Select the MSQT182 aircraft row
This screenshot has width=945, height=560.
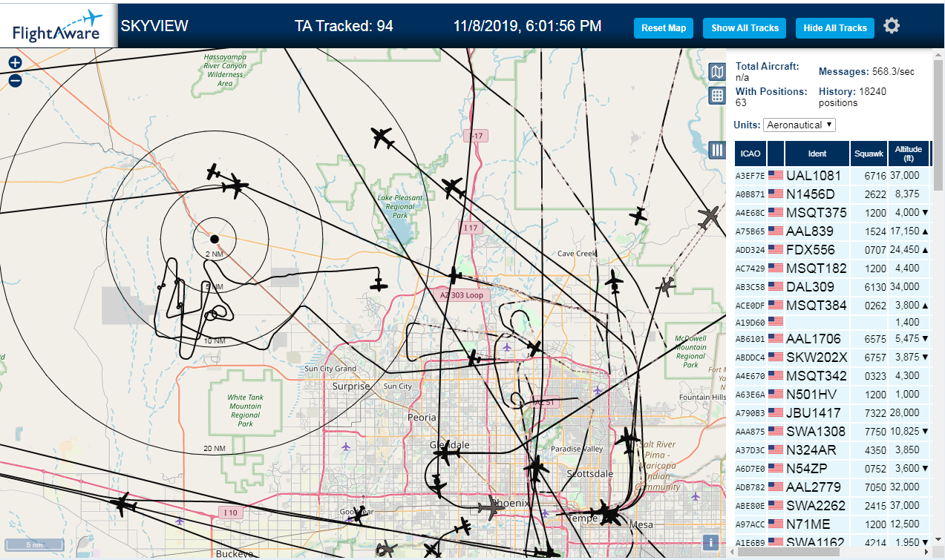(833, 269)
